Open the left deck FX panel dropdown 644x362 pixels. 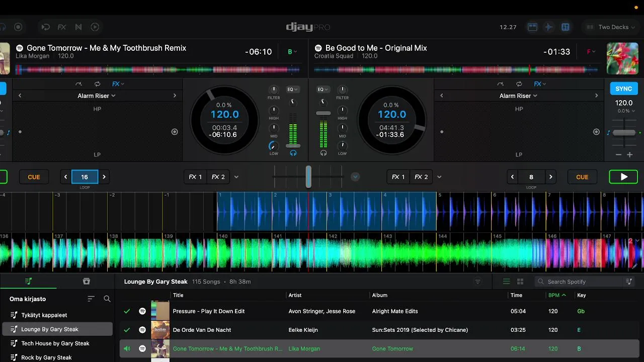click(118, 84)
